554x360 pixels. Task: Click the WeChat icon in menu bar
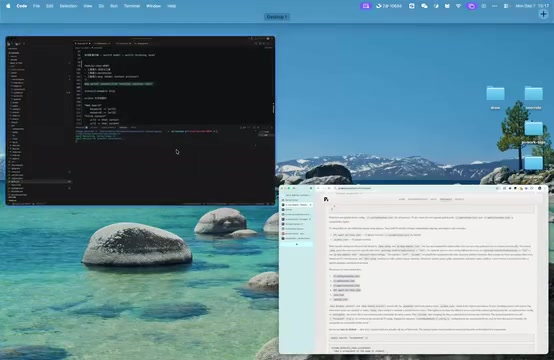coord(424,6)
